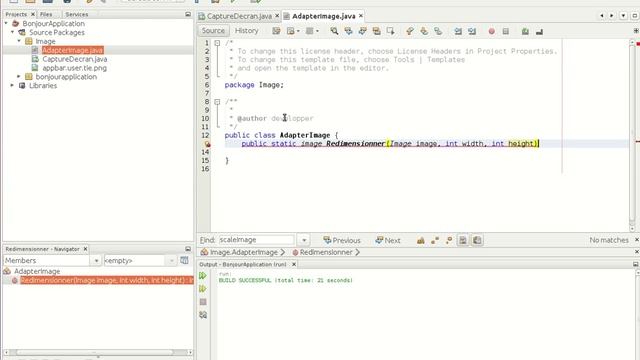Switch to the Projects tab
Viewport: 640px width, 360px height.
click(x=16, y=14)
